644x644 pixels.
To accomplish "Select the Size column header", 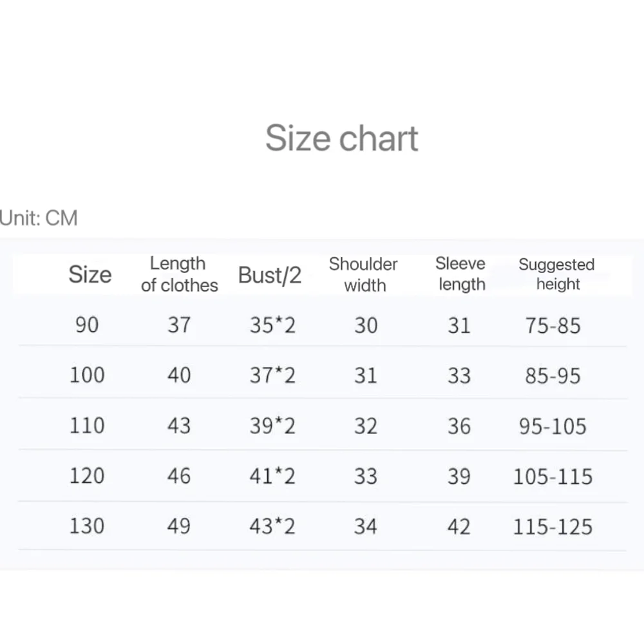I will pos(90,274).
